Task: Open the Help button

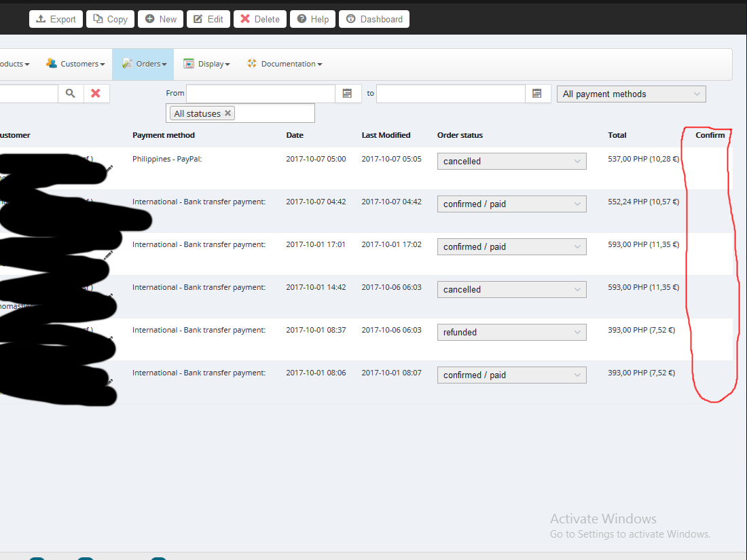Action: click(x=312, y=19)
